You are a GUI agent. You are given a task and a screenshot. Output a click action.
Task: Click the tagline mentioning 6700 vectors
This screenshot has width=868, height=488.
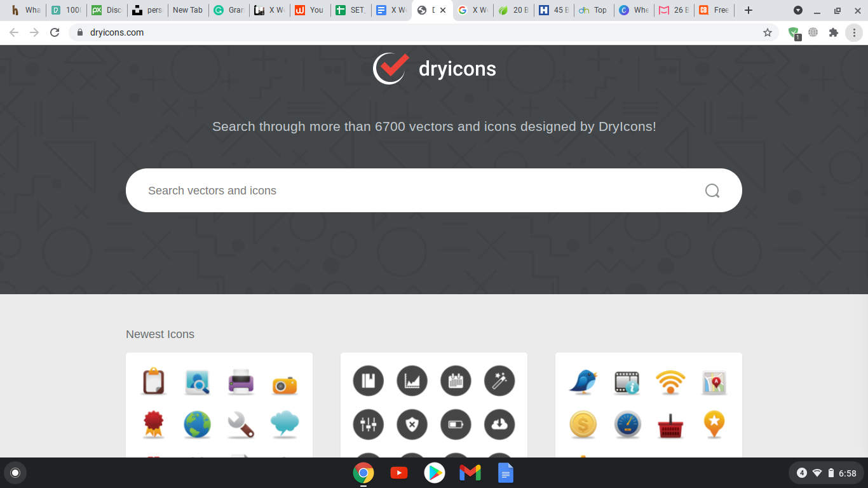point(434,126)
